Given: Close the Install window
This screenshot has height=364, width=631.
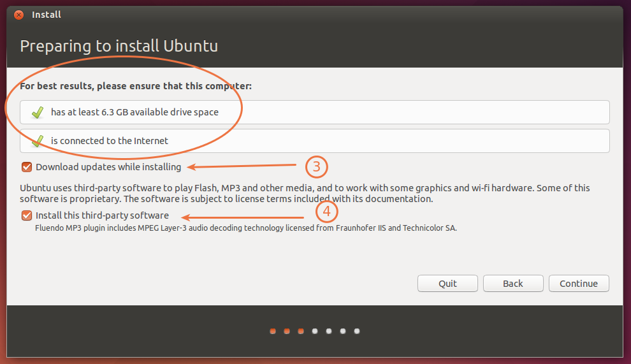Looking at the screenshot, I should 18,15.
